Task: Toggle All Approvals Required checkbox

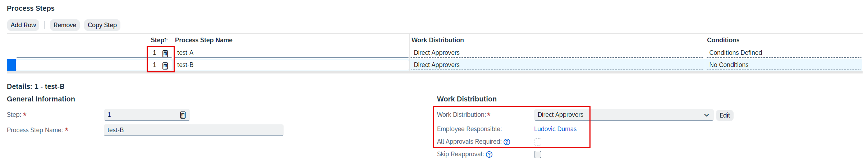Action: (x=538, y=142)
